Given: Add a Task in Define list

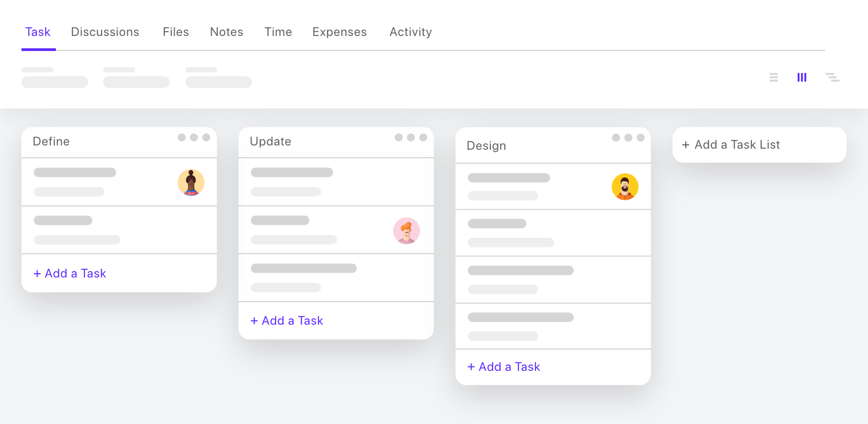Looking at the screenshot, I should (70, 273).
